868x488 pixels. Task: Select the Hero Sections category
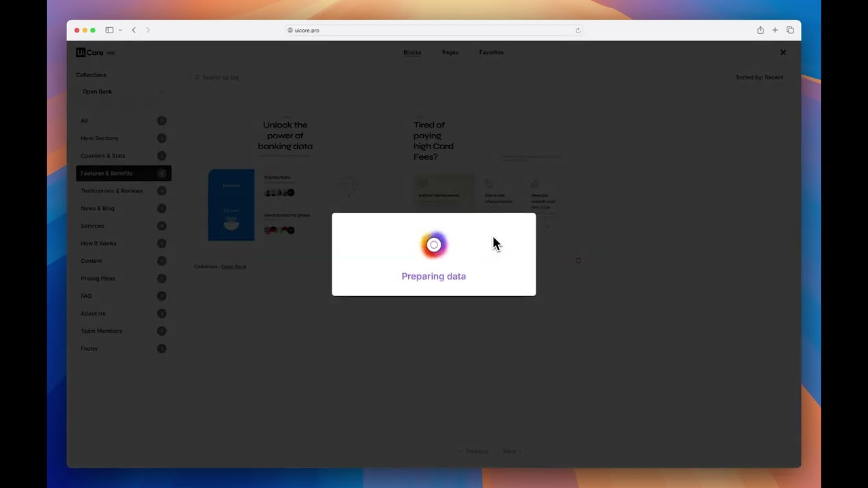click(x=123, y=138)
